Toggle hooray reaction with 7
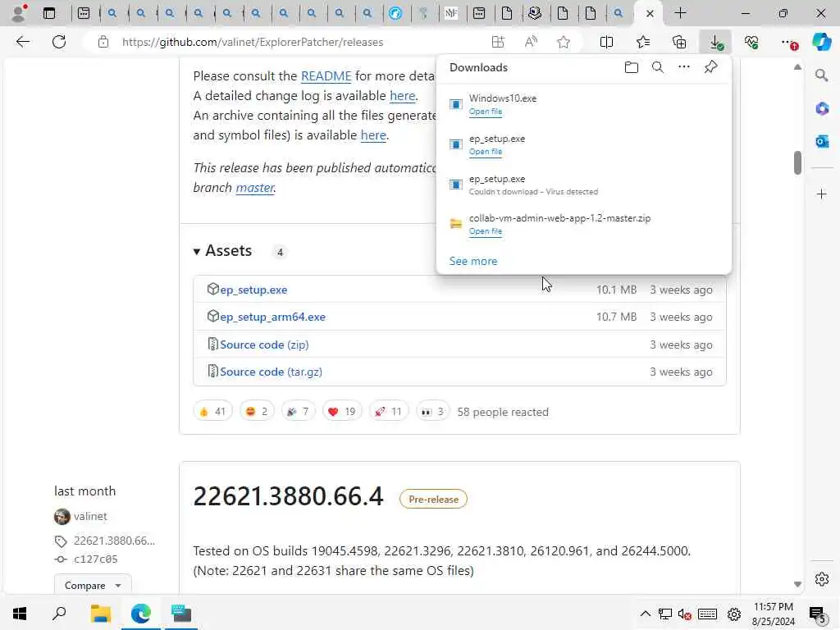 coord(299,412)
